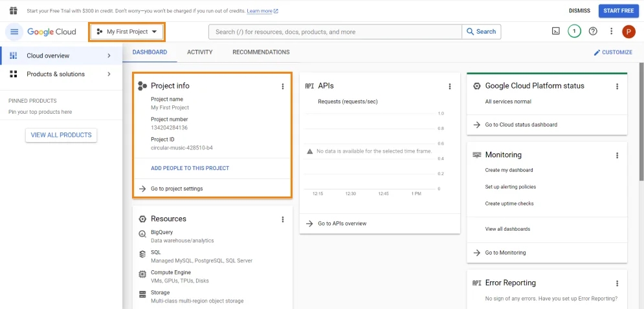Click the gift icon in trial banner
This screenshot has width=644, height=309.
click(13, 11)
